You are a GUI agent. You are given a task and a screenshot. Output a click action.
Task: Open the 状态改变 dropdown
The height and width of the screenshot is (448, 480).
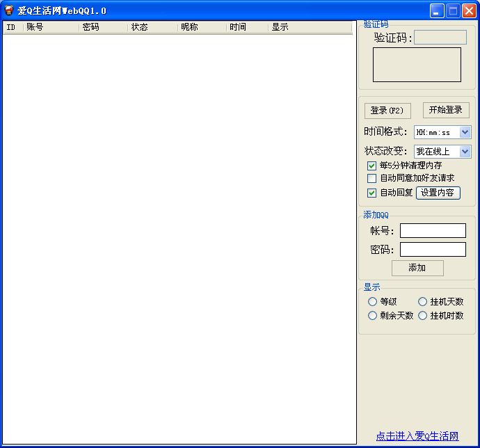tap(465, 152)
